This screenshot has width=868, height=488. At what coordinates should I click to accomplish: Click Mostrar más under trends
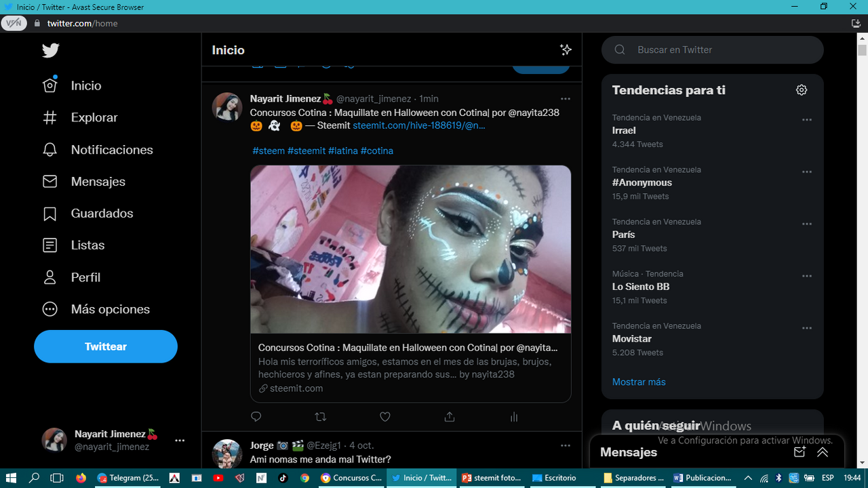[639, 382]
